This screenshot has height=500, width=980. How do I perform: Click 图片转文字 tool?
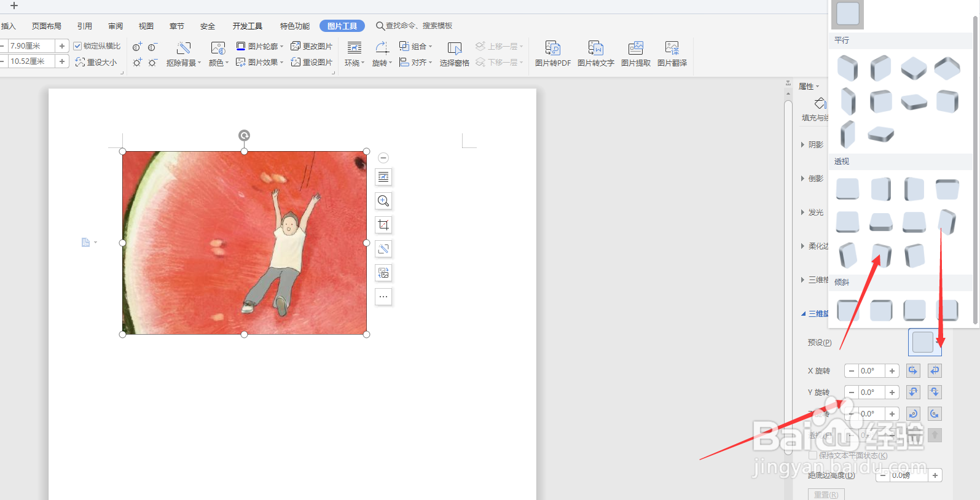pos(595,54)
